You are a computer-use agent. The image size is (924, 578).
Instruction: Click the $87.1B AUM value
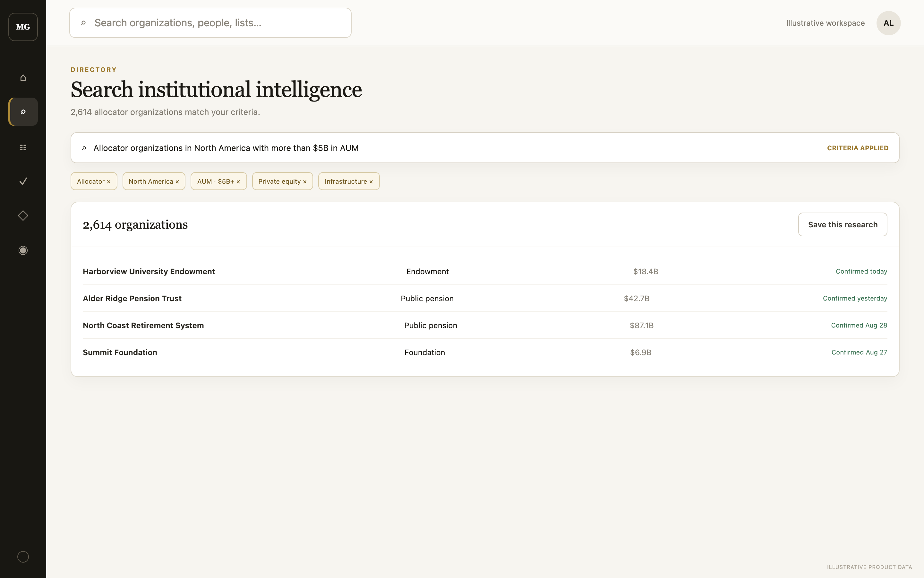[641, 325]
